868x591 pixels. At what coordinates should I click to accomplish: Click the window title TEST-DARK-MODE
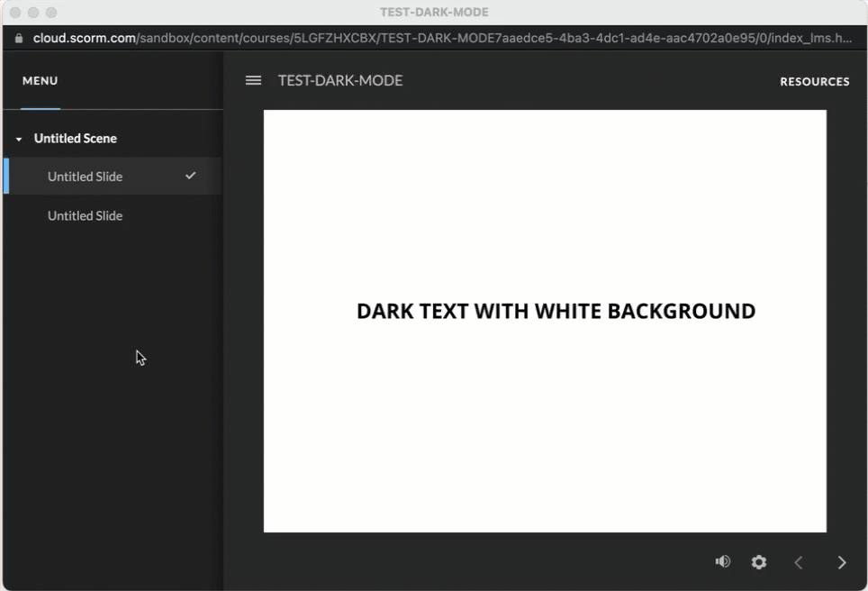coord(434,13)
